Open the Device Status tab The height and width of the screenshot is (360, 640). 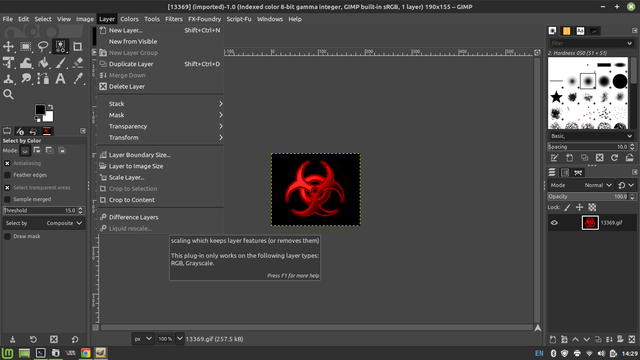click(x=20, y=131)
